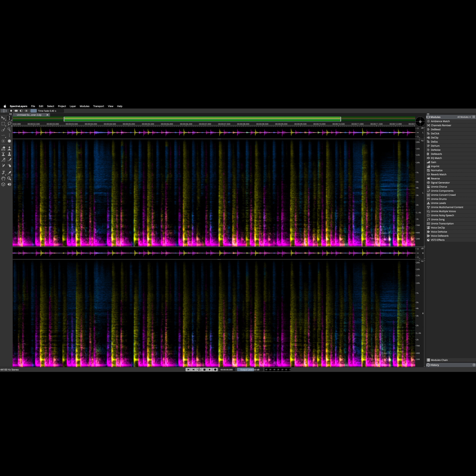Set selection mode to add
Image resolution: width=476 pixels, height=476 pixels.
16,111
